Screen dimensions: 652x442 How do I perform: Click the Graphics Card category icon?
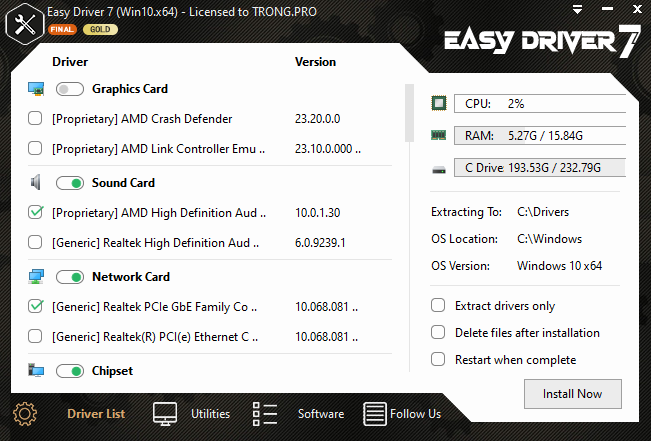tap(36, 89)
